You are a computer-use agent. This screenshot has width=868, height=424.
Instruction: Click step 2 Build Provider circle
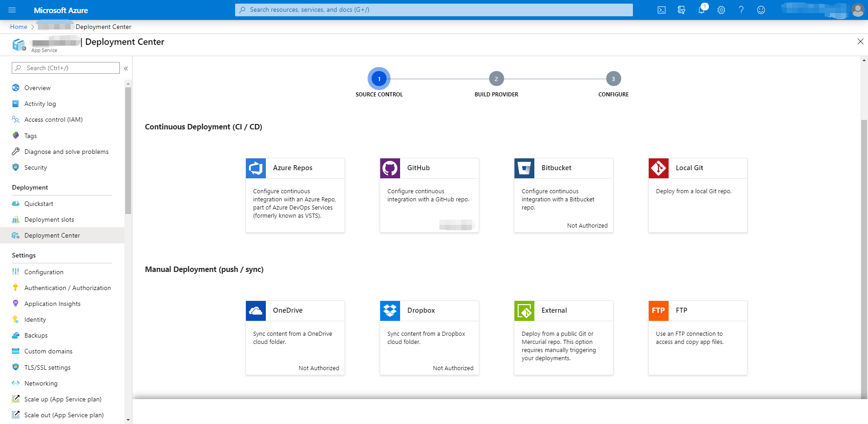tap(496, 79)
